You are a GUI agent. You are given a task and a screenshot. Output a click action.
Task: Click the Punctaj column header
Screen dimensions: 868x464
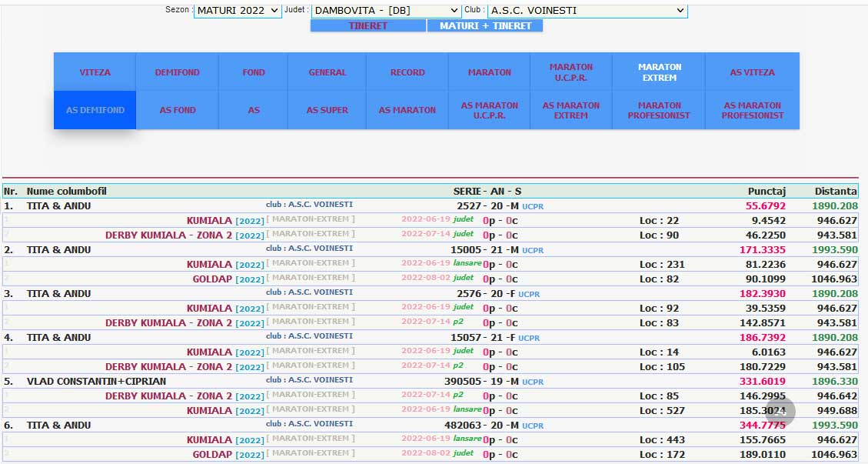click(x=767, y=192)
